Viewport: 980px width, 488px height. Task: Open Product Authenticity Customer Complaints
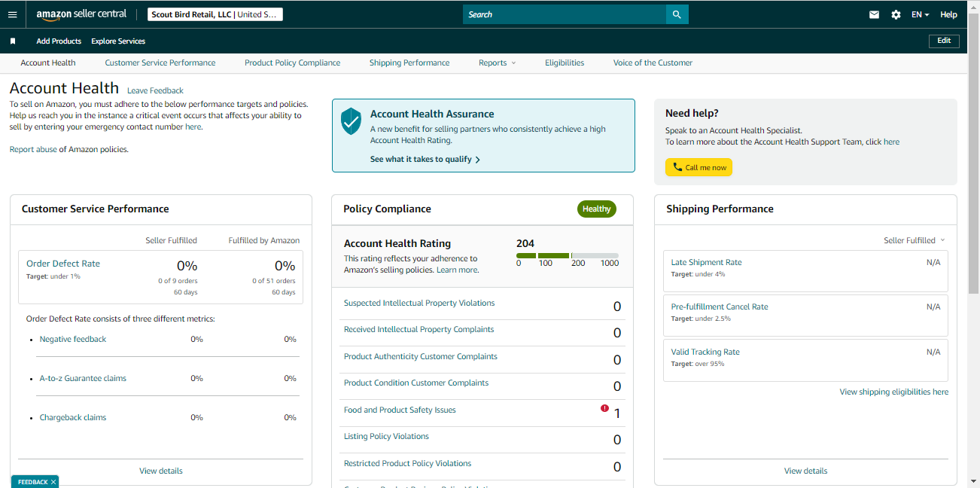coord(421,356)
